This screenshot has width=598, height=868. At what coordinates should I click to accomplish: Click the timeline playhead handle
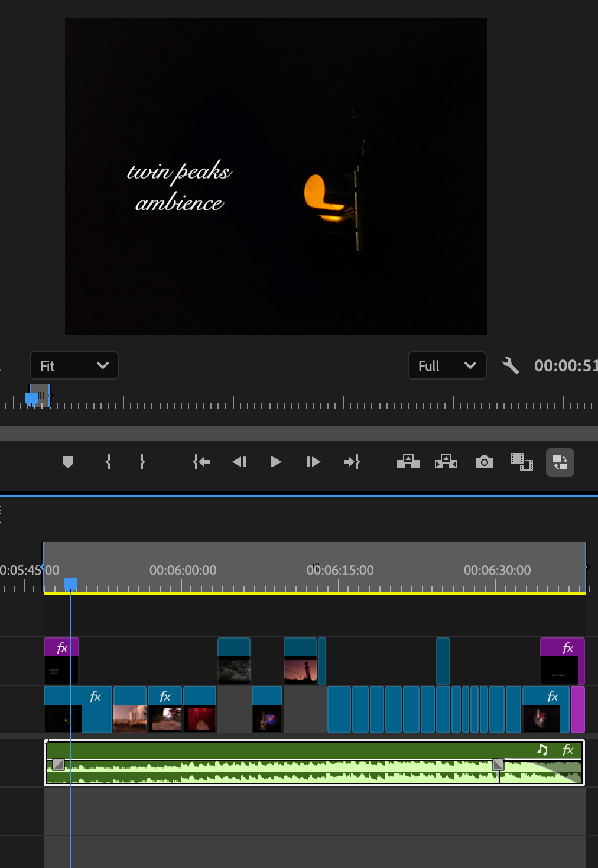click(70, 584)
